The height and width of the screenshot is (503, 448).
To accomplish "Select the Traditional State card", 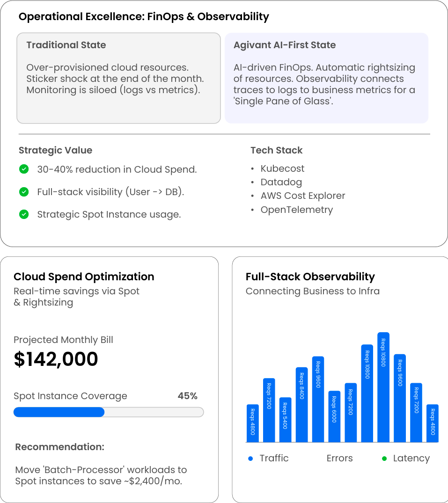I will click(x=118, y=78).
